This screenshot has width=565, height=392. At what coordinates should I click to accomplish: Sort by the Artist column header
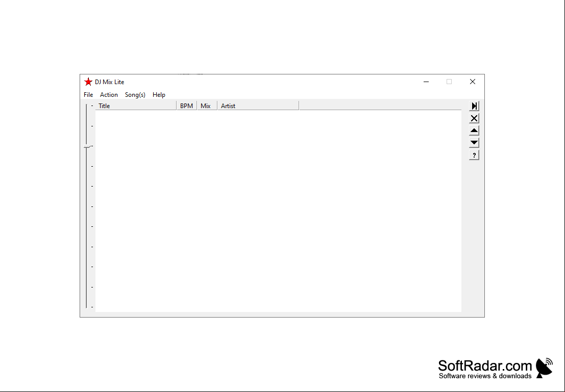[x=258, y=106]
